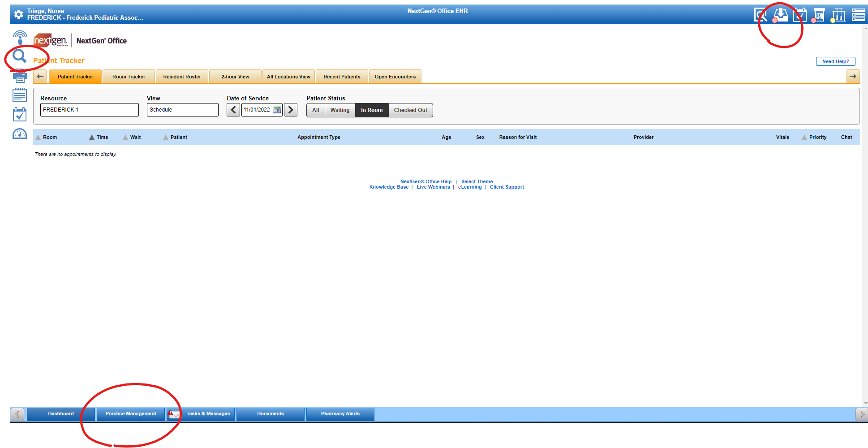Open the lab test tubes icon
The height and width of the screenshot is (448, 868).
click(x=838, y=15)
